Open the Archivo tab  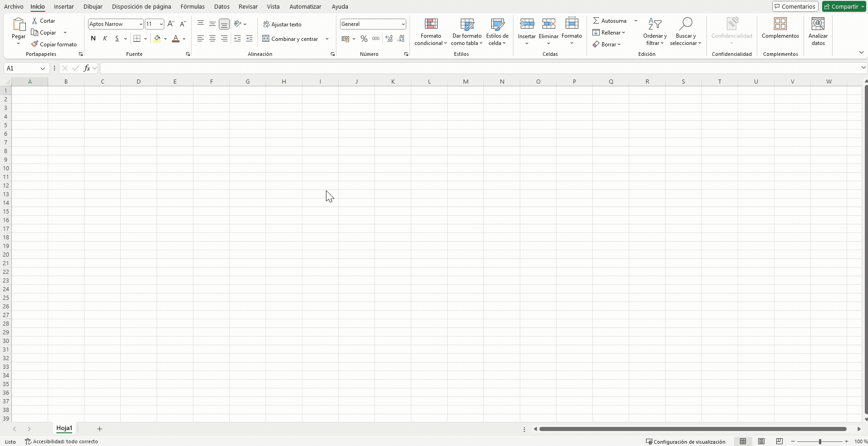click(x=14, y=6)
